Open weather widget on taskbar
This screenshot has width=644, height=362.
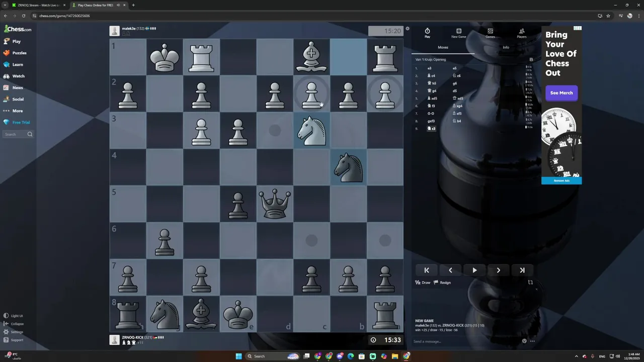point(12,356)
